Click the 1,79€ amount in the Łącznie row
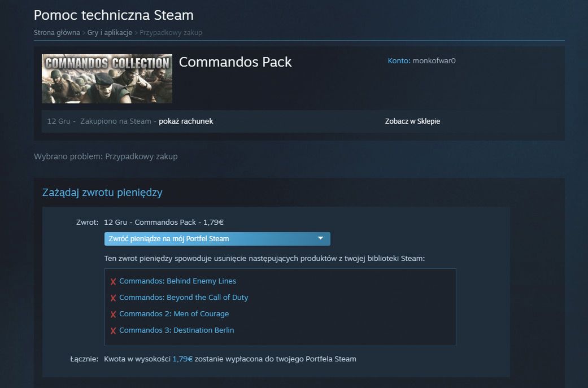 [182, 359]
